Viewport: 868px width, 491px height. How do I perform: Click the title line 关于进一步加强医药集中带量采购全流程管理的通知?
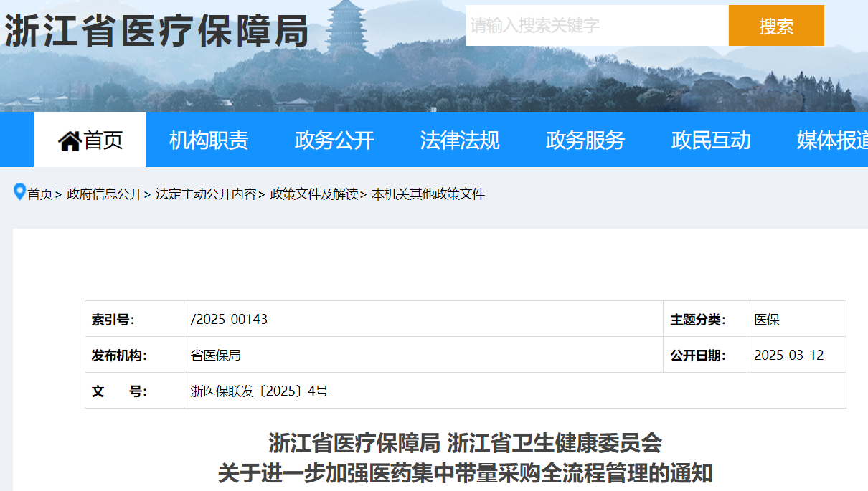coord(466,474)
